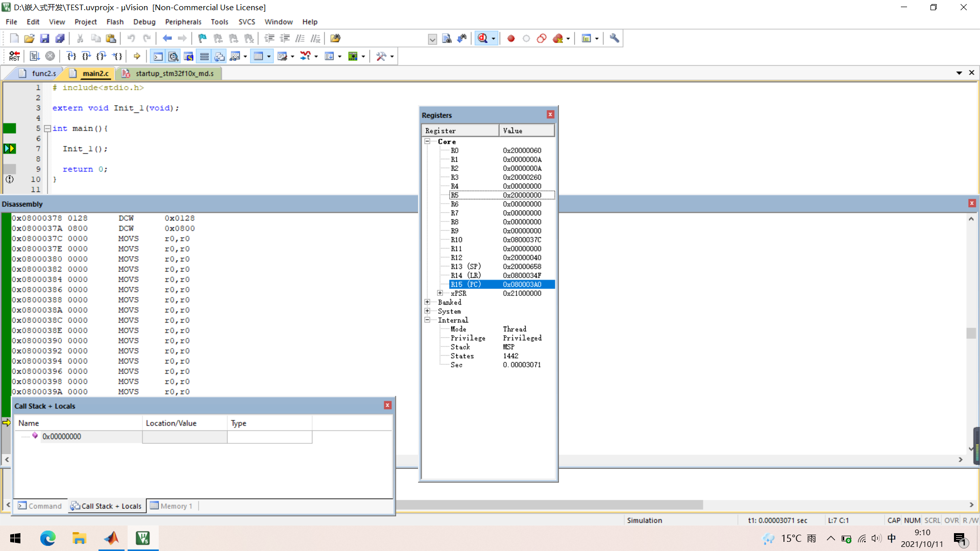
Task: Toggle the Disassembly Window toolbar button
Action: [x=174, y=56]
